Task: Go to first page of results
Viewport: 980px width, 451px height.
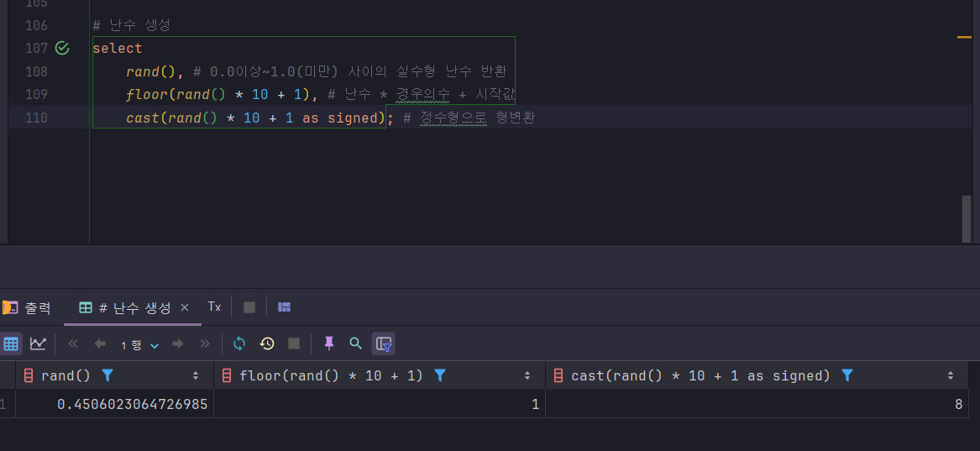Action: point(73,343)
